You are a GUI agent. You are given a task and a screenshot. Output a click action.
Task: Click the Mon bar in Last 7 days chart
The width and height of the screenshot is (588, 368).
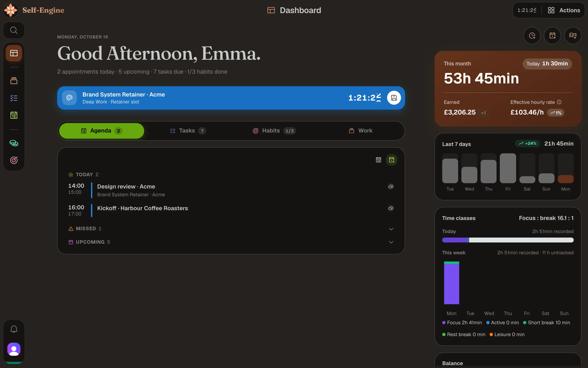click(566, 179)
